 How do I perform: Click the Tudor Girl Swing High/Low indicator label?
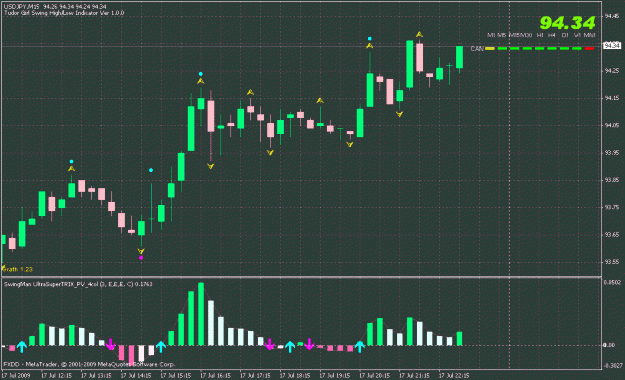(64, 13)
